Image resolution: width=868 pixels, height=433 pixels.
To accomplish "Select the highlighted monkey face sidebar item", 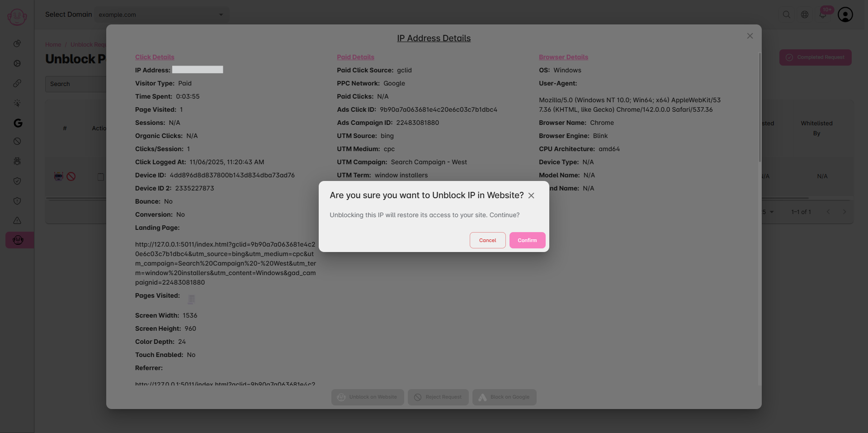I will click(19, 240).
